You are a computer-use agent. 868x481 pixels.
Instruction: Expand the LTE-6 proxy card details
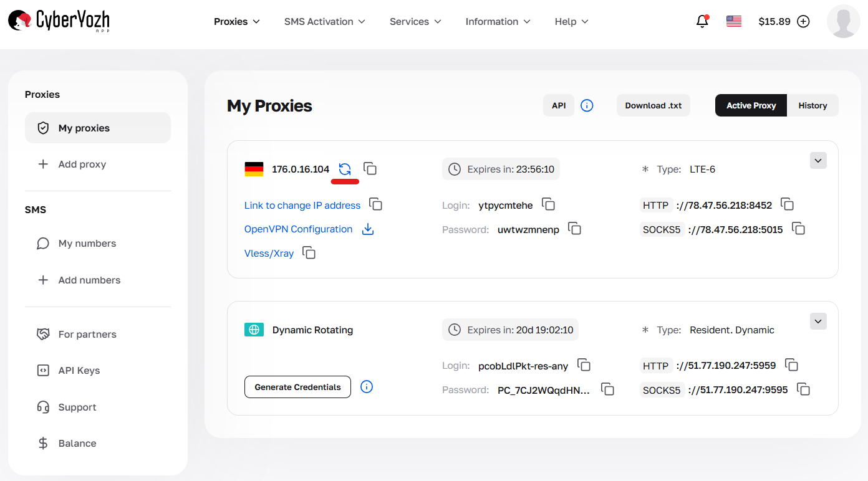[818, 160]
